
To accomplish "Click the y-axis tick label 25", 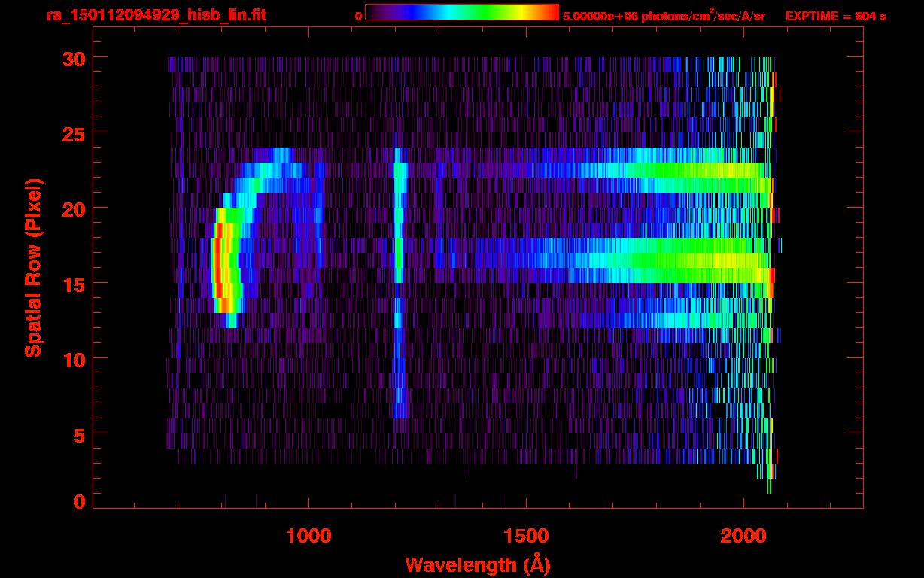I will click(72, 133).
